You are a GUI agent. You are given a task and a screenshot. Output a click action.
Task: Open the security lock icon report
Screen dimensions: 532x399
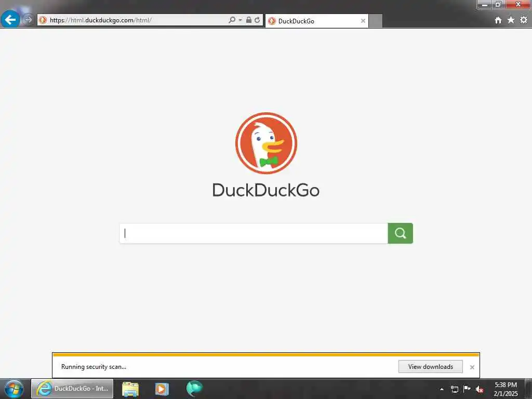249,20
